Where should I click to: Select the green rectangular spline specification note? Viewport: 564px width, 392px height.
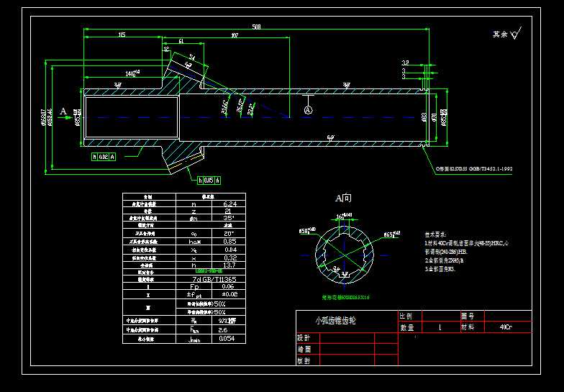[x=345, y=298]
